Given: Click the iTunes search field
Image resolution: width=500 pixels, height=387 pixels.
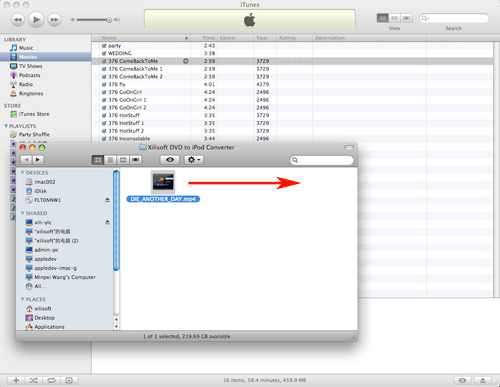Looking at the screenshot, I should point(454,18).
